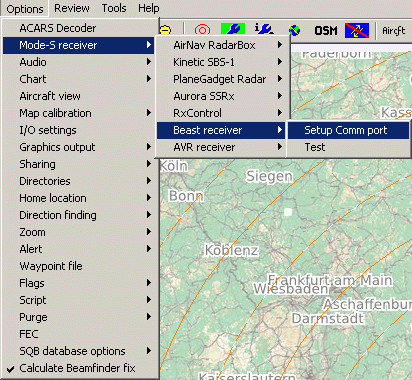Click the info wrench toolbar icon

pyautogui.click(x=264, y=29)
